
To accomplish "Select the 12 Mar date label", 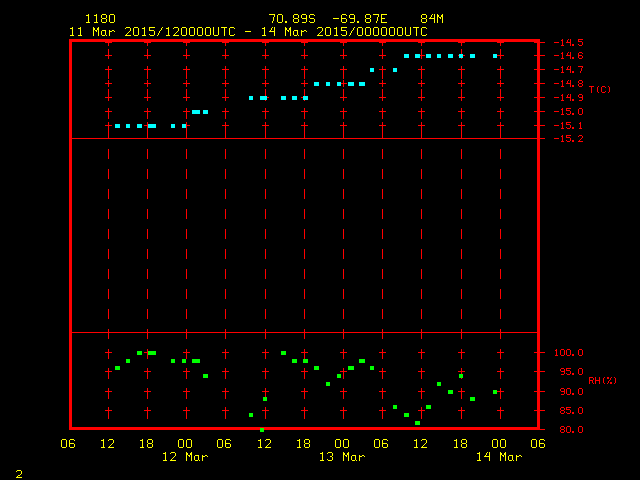I will (185, 457).
